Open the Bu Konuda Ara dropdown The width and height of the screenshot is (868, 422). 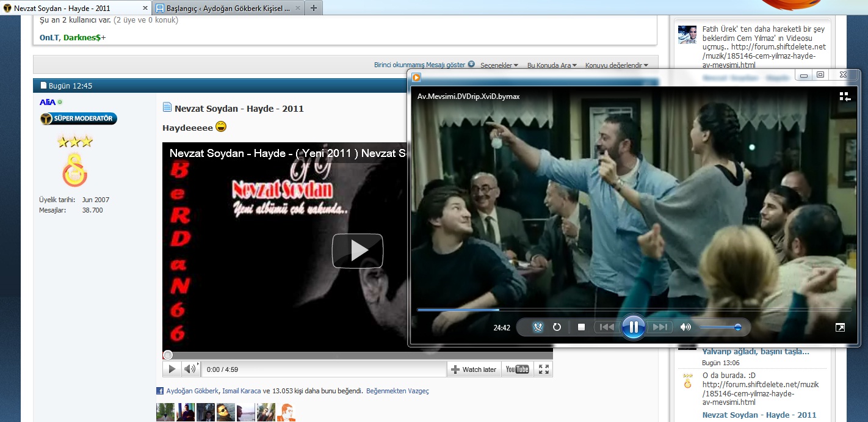pyautogui.click(x=552, y=65)
